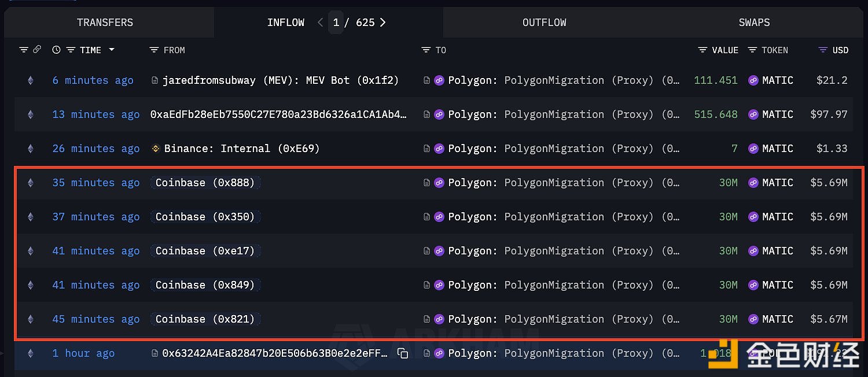The height and width of the screenshot is (377, 868).
Task: Toggle the TOKEN column filter
Action: click(x=752, y=50)
